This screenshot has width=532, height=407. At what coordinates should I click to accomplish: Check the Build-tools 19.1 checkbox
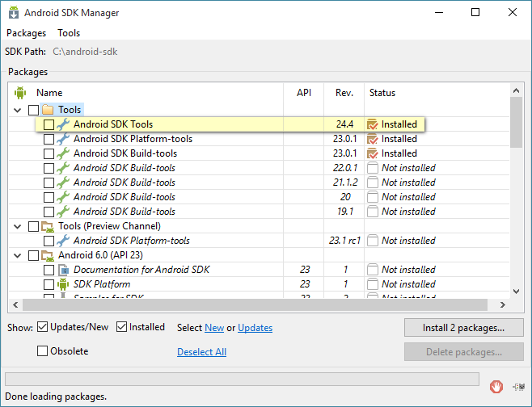click(x=49, y=212)
